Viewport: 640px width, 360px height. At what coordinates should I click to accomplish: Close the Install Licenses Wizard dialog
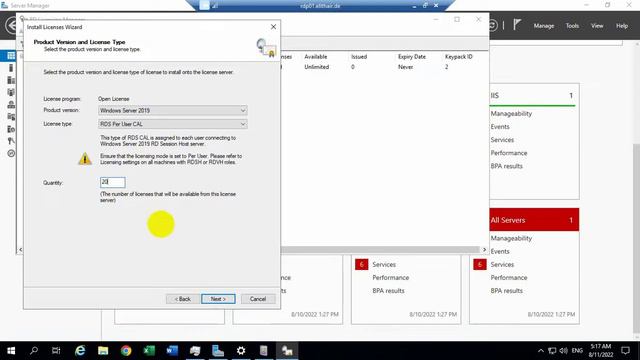[273, 27]
